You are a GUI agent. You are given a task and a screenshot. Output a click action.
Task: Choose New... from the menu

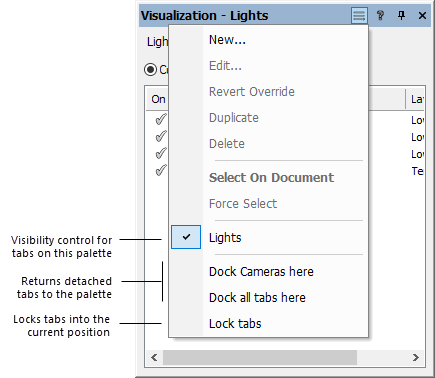[x=227, y=40]
